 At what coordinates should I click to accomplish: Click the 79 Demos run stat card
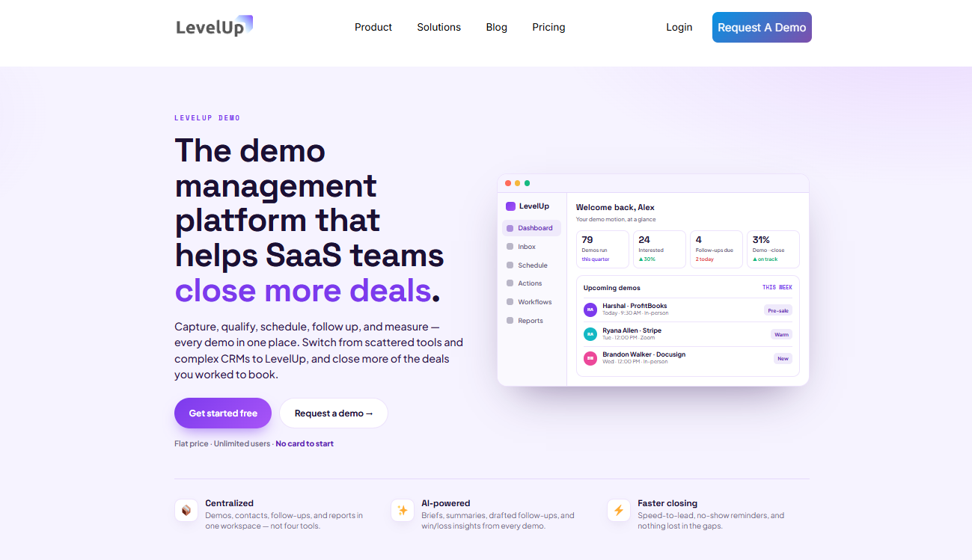[602, 249]
